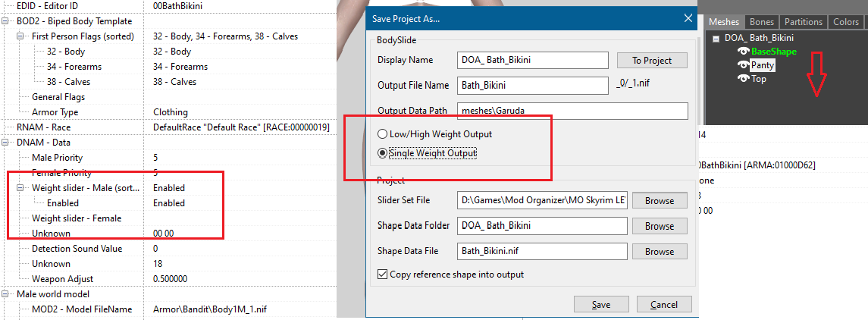This screenshot has width=868, height=320.
Task: Select Single Weight Output radio button
Action: tap(381, 153)
